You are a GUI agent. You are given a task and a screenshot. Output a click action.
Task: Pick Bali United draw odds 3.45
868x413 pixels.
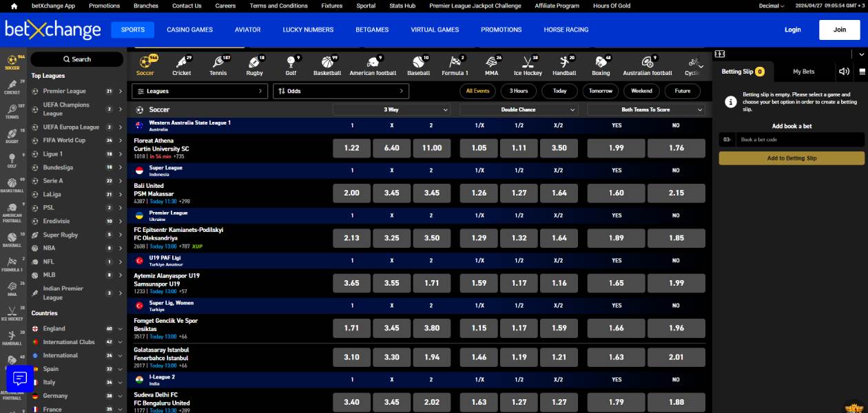tap(391, 193)
